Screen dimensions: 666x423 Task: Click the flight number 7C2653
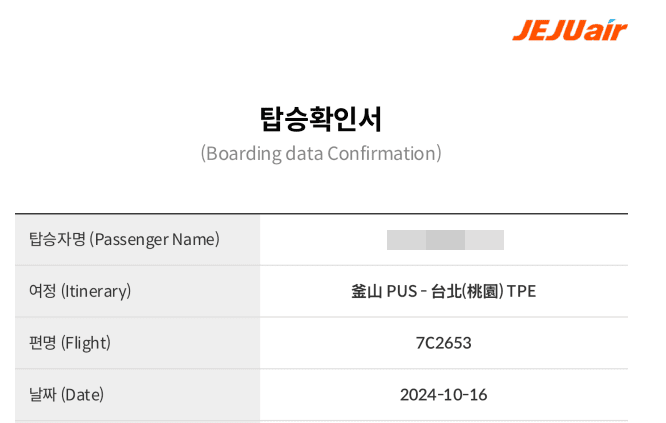coord(443,343)
